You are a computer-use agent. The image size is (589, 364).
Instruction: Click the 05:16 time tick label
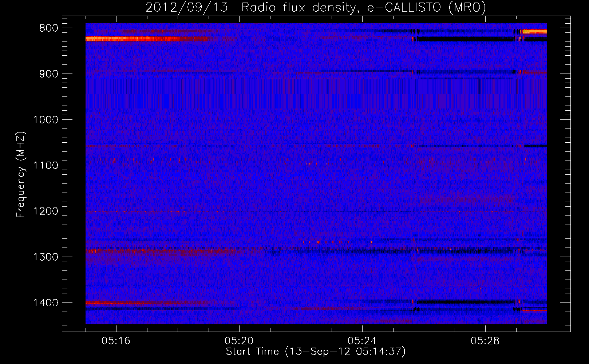pyautogui.click(x=116, y=341)
